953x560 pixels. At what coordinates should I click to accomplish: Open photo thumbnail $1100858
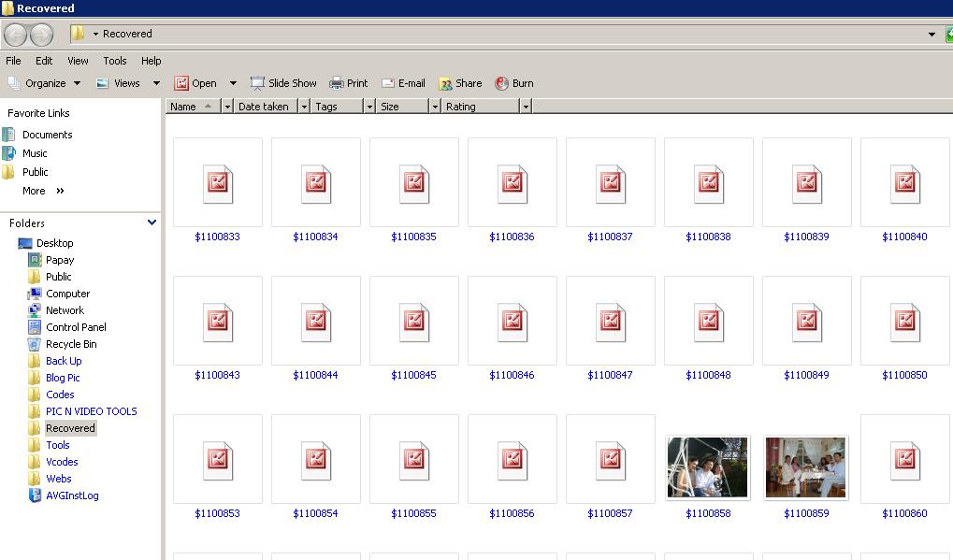pos(708,467)
